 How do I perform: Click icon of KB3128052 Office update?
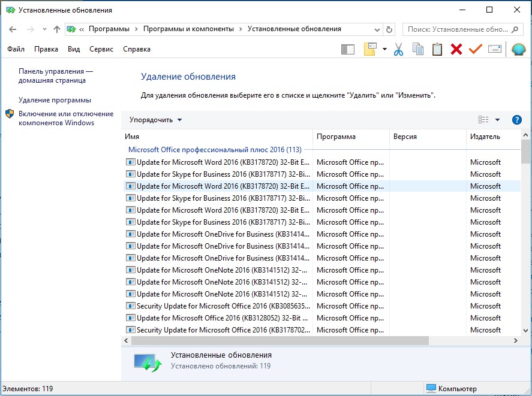pyautogui.click(x=130, y=318)
